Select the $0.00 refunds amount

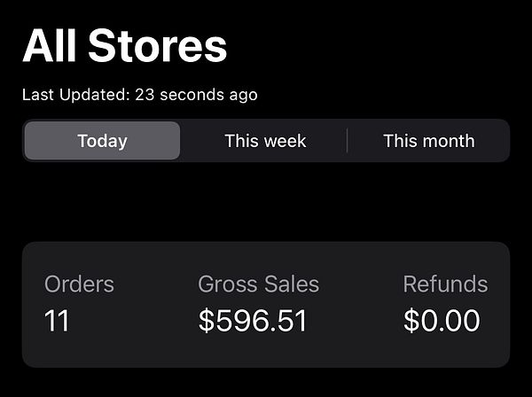pyautogui.click(x=442, y=321)
